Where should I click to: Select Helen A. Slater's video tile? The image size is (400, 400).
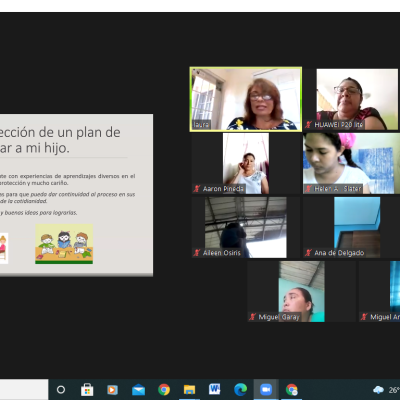point(352,163)
